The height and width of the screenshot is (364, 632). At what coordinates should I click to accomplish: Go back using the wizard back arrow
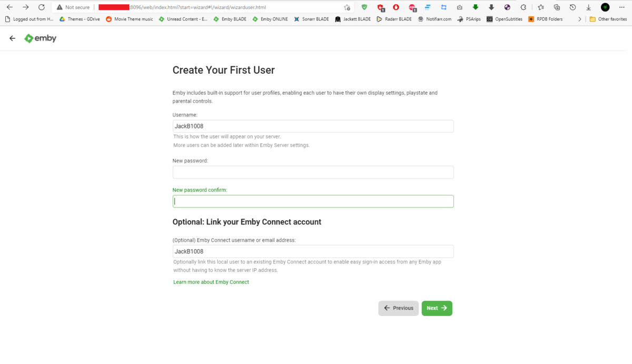[x=12, y=38]
